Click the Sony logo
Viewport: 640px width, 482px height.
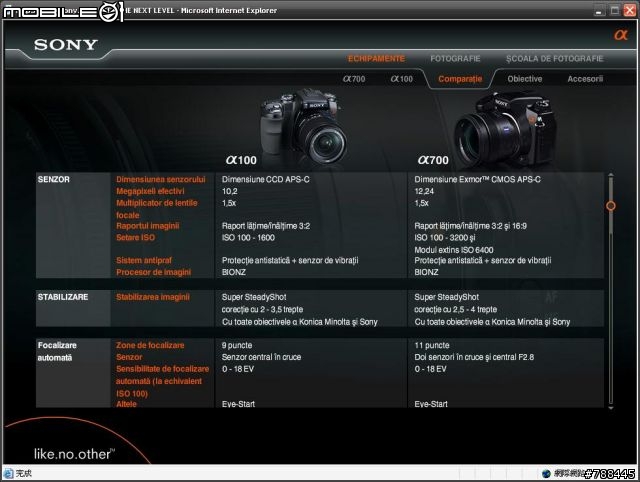coord(66,44)
